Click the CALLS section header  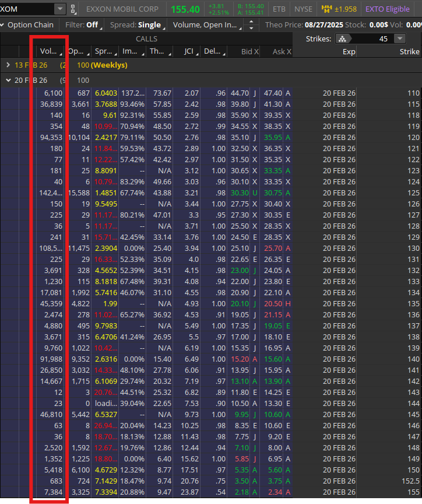click(146, 39)
